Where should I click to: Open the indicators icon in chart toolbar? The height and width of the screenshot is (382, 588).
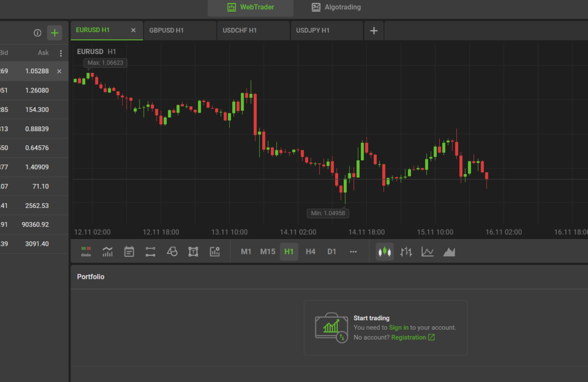click(x=108, y=251)
